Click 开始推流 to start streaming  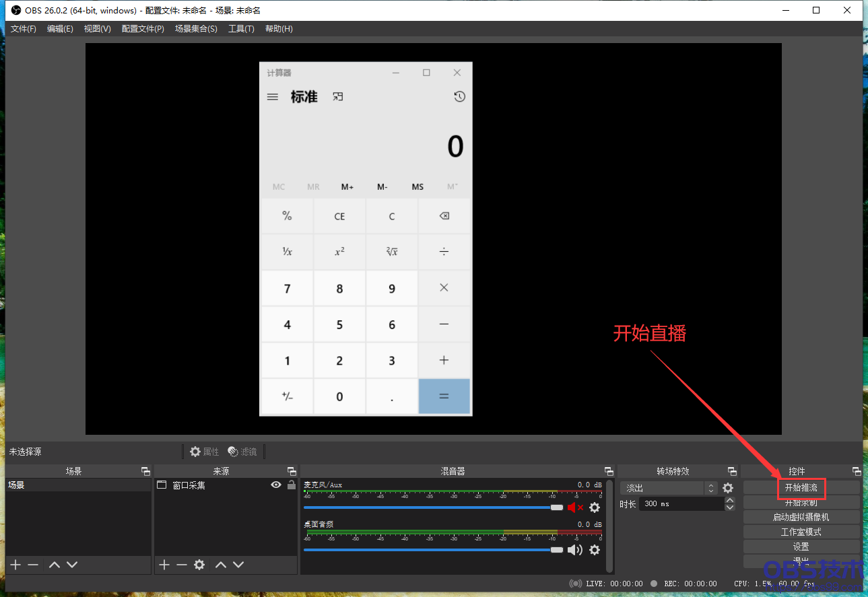click(801, 487)
